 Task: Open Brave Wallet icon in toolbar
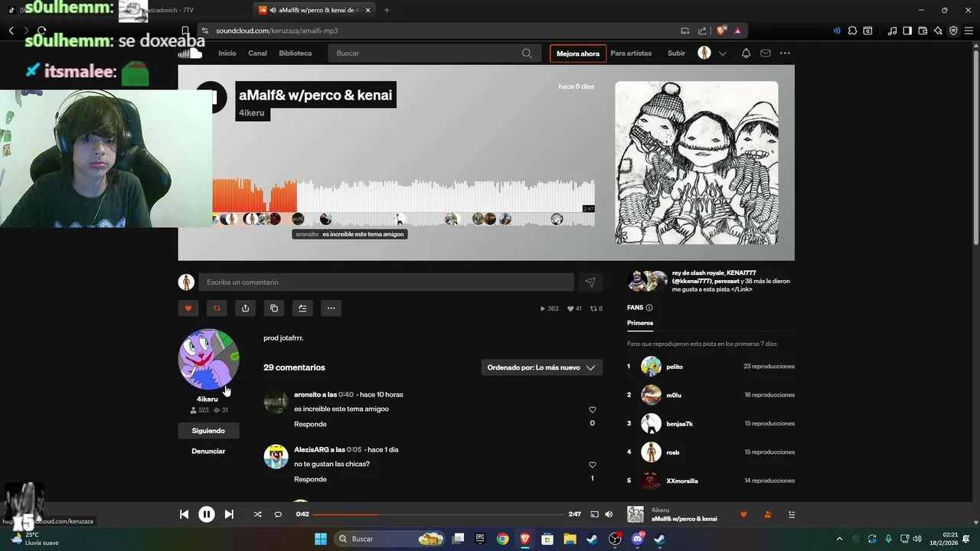923,31
